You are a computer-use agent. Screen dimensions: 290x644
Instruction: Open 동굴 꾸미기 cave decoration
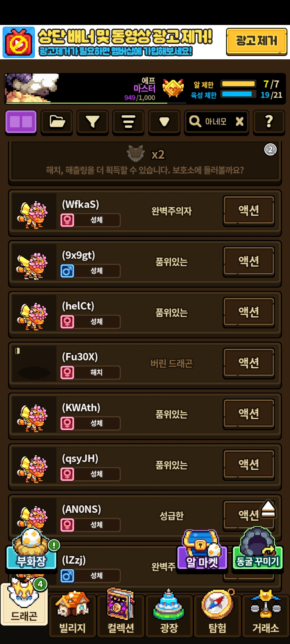[x=258, y=549]
